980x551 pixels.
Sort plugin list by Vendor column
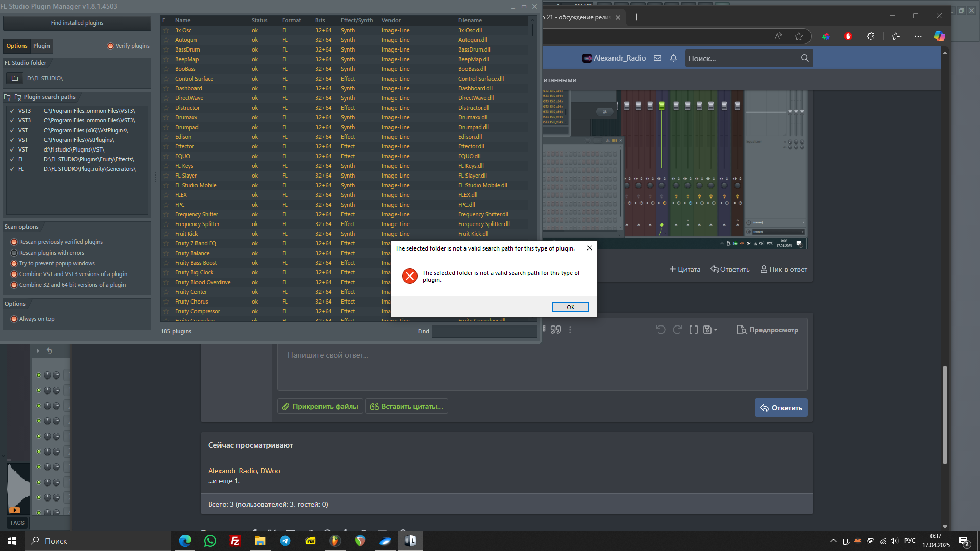[391, 20]
